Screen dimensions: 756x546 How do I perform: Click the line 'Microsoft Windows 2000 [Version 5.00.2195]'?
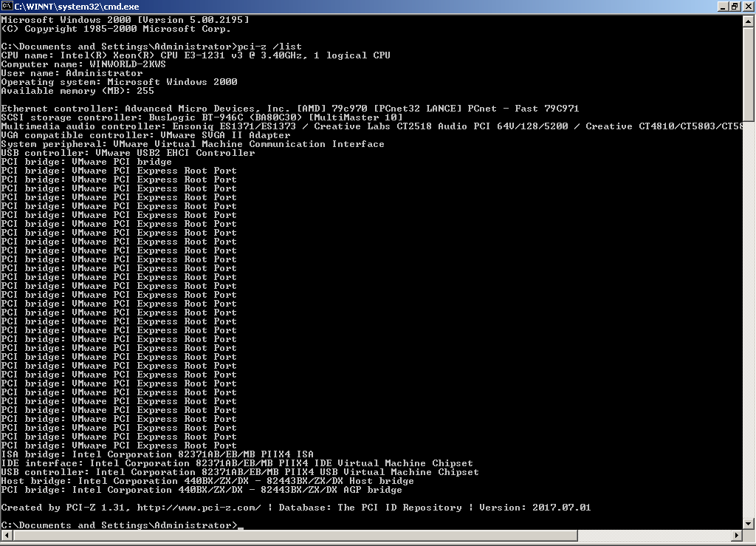coord(126,20)
